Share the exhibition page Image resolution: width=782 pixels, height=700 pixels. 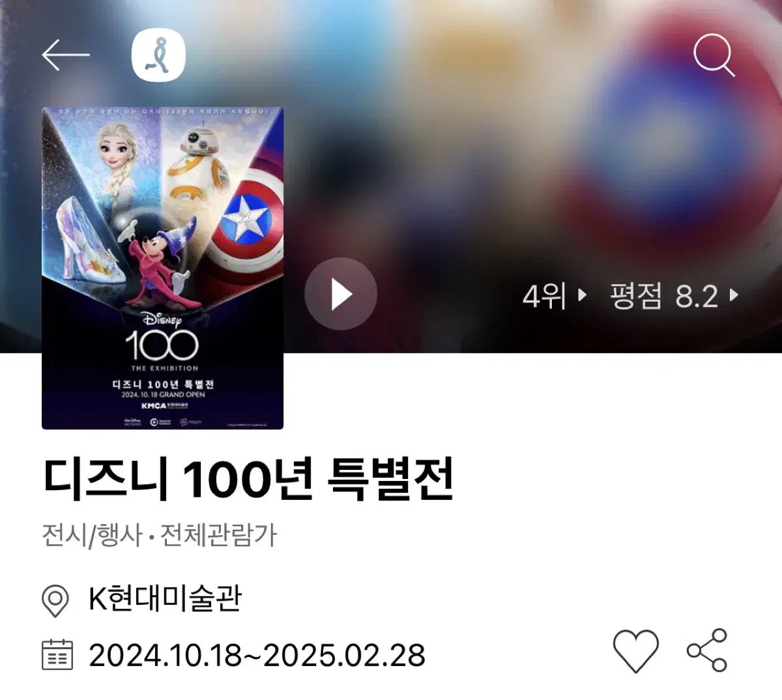[x=708, y=650]
